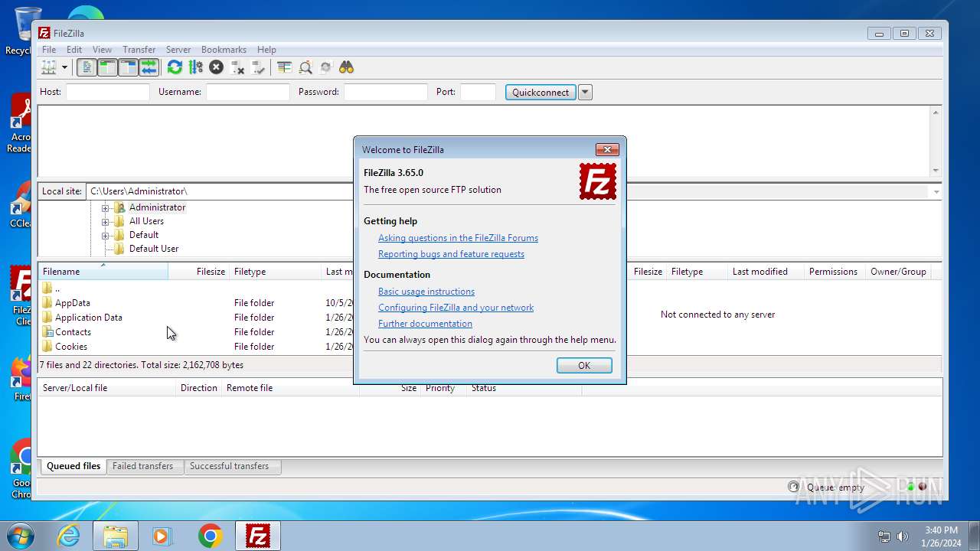Toggle remote directory tree display

click(128, 67)
